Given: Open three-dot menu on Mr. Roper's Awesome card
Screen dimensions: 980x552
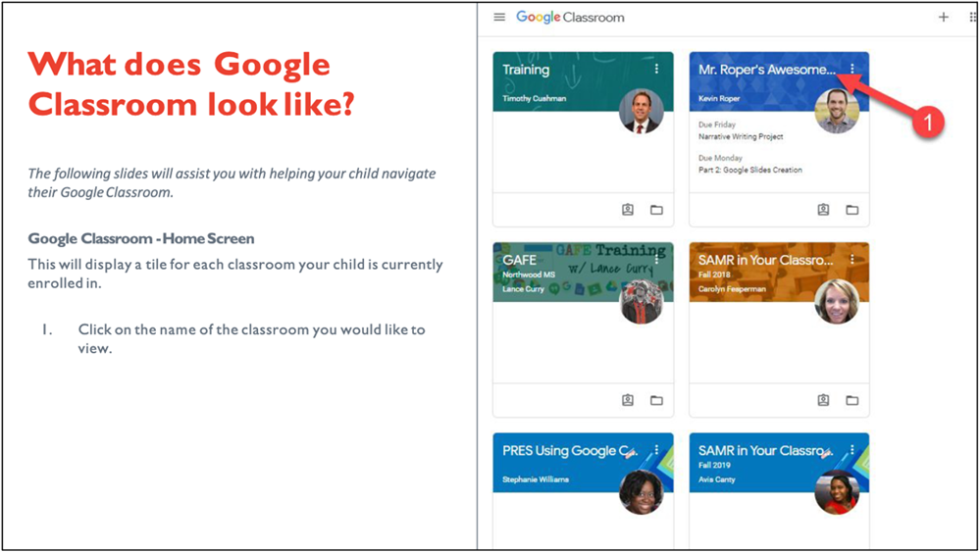Looking at the screenshot, I should [851, 69].
